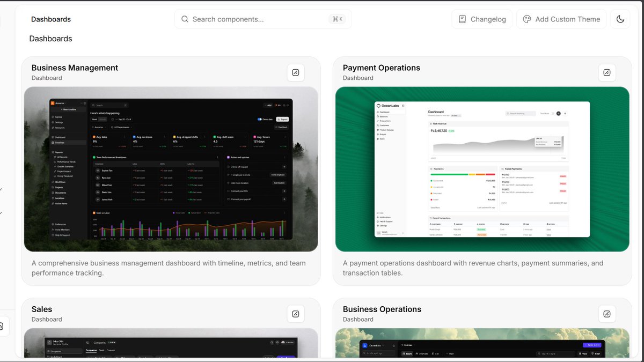Open the Business Operations dashboard preview thumbnail
644x362 pixels.
tap(482, 343)
